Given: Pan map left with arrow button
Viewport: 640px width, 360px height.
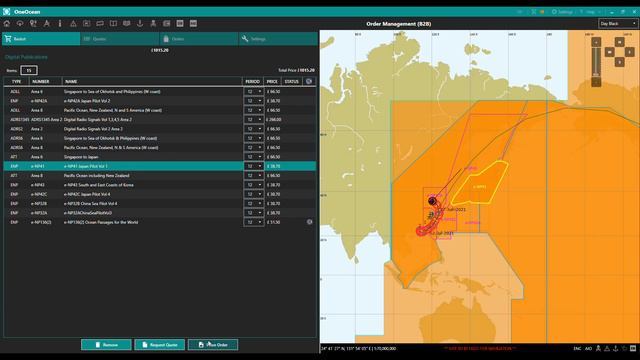Looking at the screenshot, I should pyautogui.click(x=609, y=52).
